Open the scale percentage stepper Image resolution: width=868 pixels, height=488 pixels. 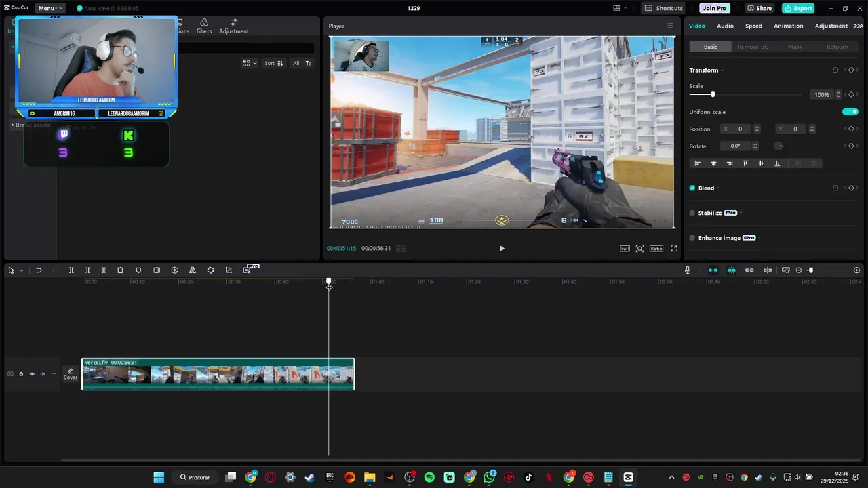pos(838,95)
